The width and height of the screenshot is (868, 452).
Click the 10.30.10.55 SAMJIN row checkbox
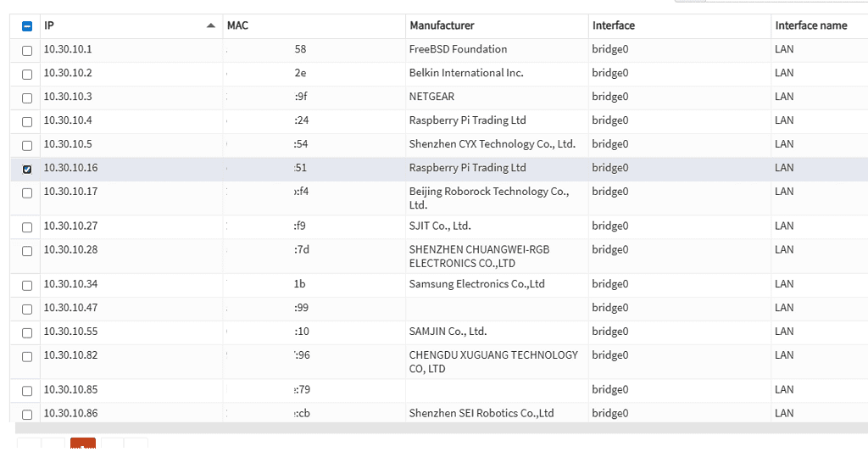point(26,333)
